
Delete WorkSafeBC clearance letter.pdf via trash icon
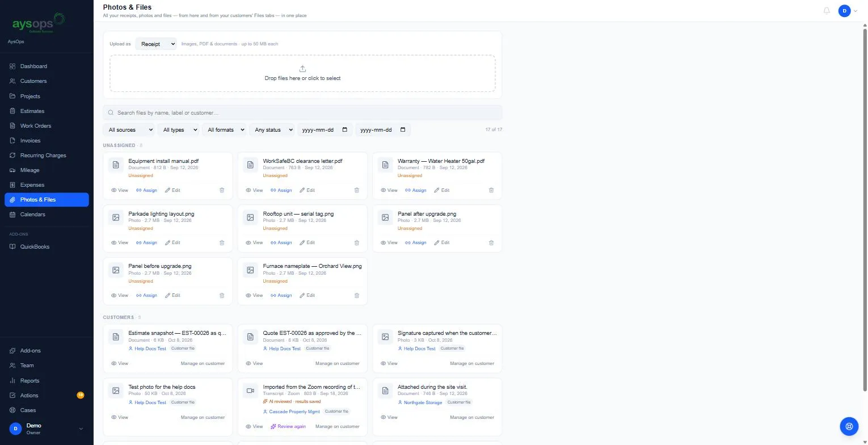pyautogui.click(x=357, y=190)
